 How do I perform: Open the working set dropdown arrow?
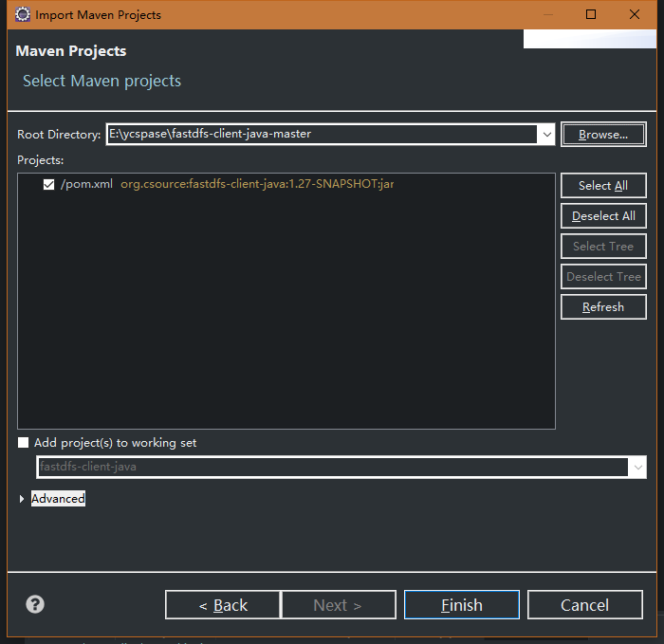coord(637,467)
